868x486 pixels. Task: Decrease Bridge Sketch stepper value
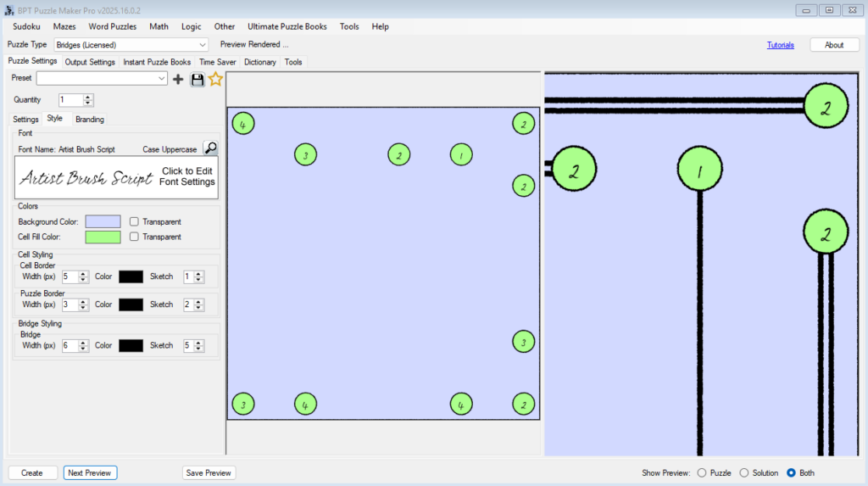pos(199,349)
